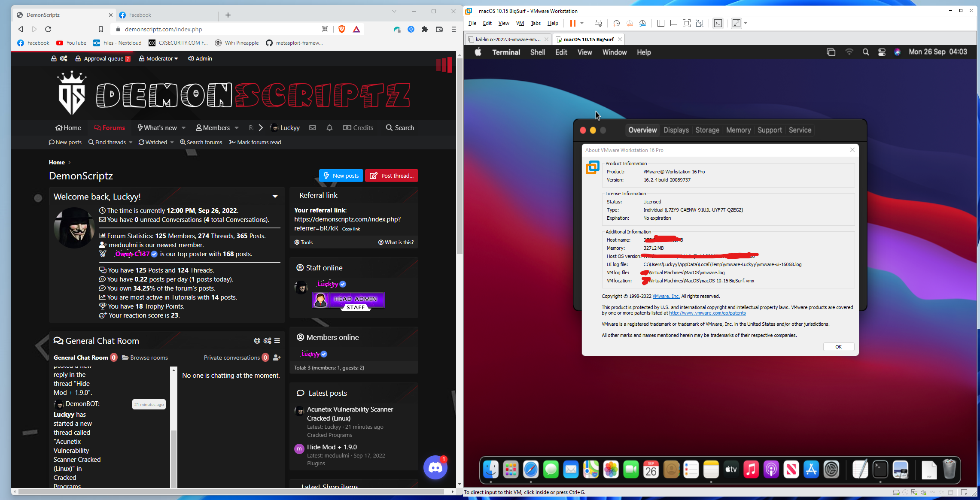Screen dimensions: 980x500
Task: Click Copy link for referral link
Action: point(351,229)
